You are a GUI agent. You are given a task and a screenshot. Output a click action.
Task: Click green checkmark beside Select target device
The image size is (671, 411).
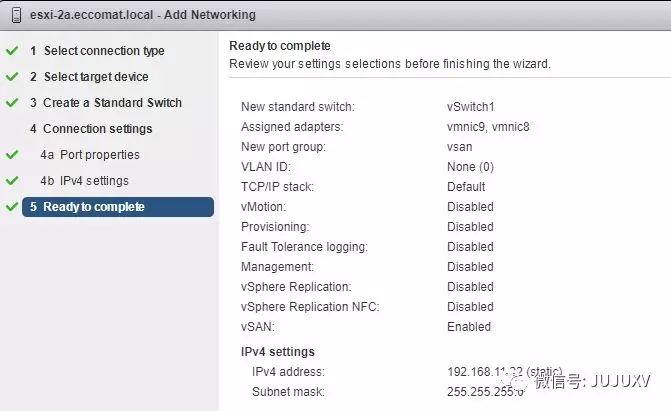(12, 77)
